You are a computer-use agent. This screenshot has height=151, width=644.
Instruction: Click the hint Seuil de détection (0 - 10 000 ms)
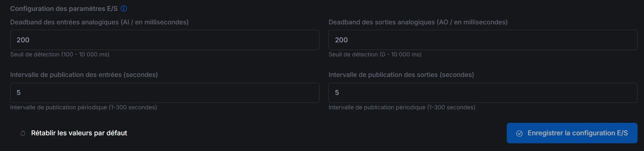[x=375, y=55]
